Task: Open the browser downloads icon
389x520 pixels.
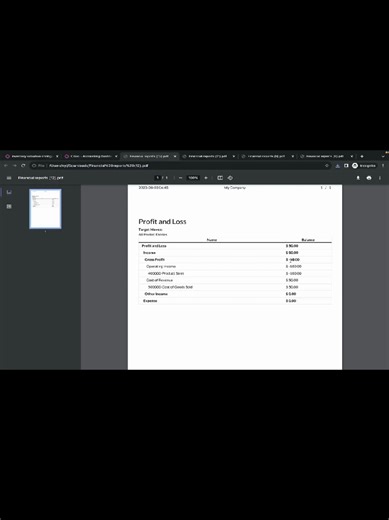Action: (x=338, y=166)
